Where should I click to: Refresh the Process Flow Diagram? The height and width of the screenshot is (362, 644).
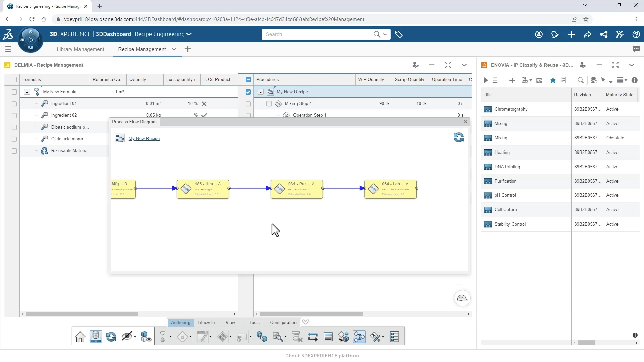(x=459, y=137)
